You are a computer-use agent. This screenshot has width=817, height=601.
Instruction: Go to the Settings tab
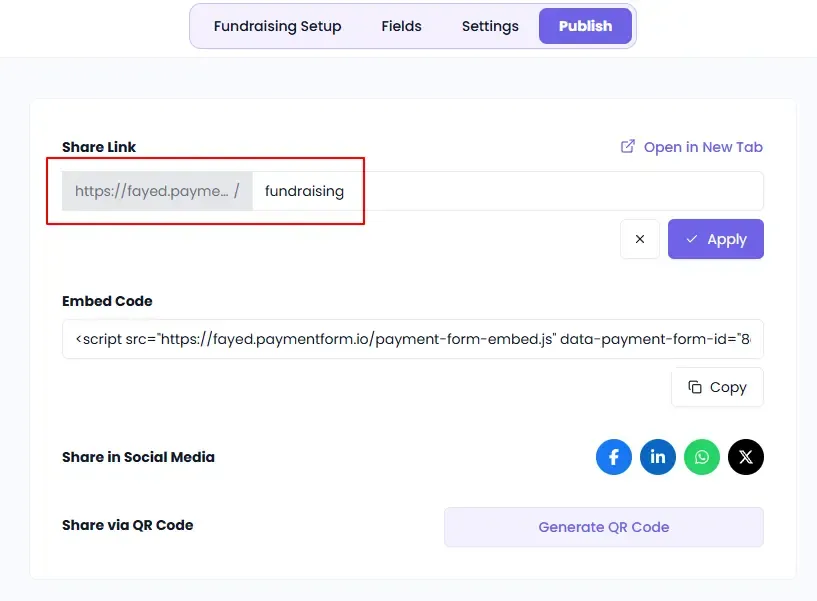pyautogui.click(x=490, y=26)
